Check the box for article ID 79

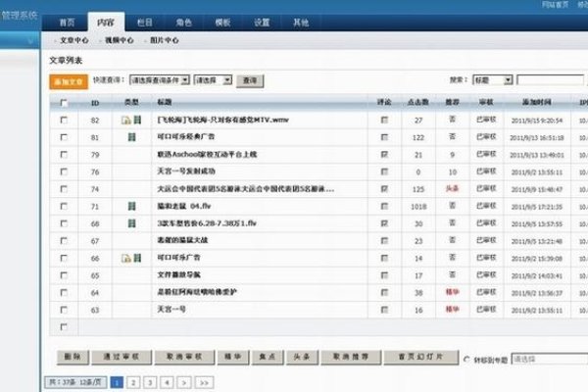64,155
